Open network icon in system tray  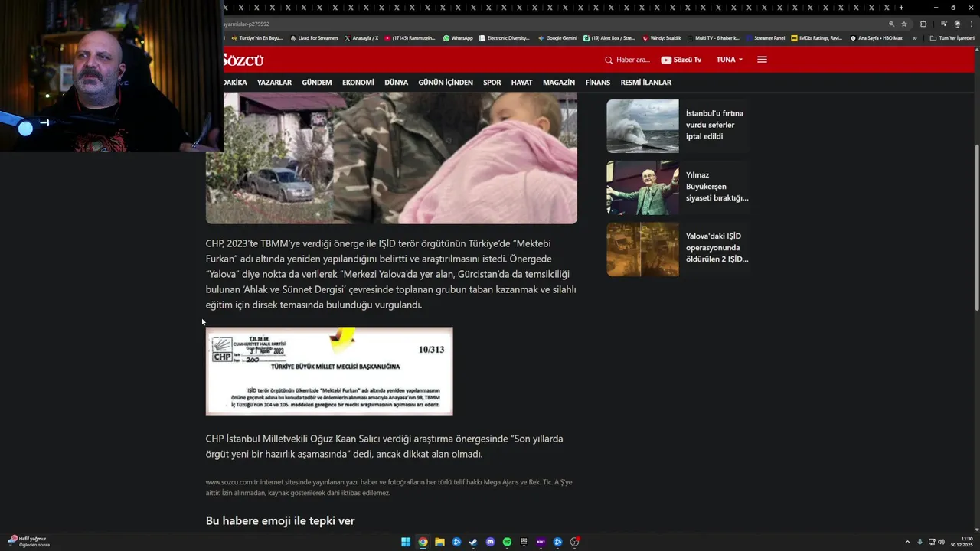point(932,542)
